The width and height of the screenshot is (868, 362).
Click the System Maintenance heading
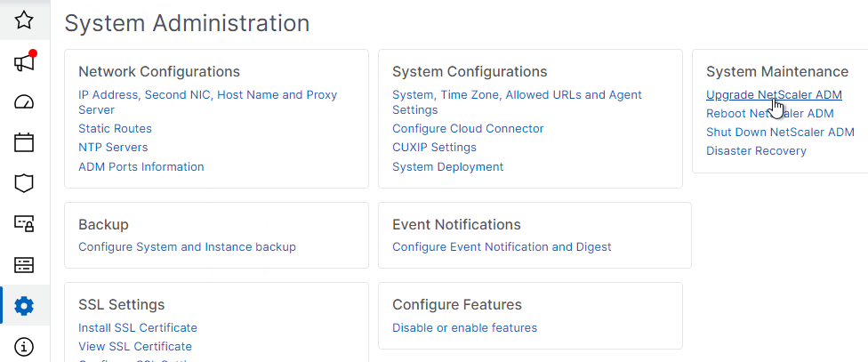777,71
